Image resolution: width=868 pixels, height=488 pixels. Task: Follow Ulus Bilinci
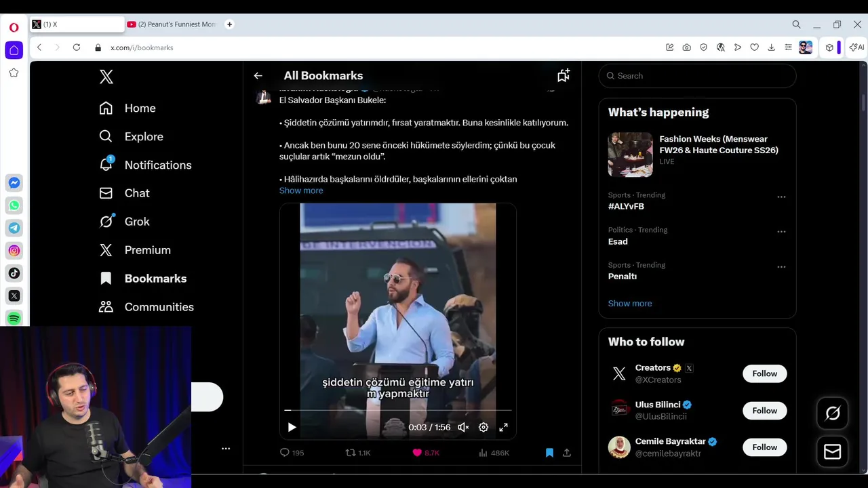pos(765,411)
